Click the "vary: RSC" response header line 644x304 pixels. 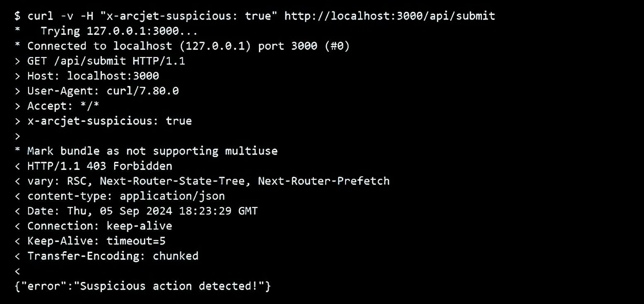pyautogui.click(x=208, y=181)
